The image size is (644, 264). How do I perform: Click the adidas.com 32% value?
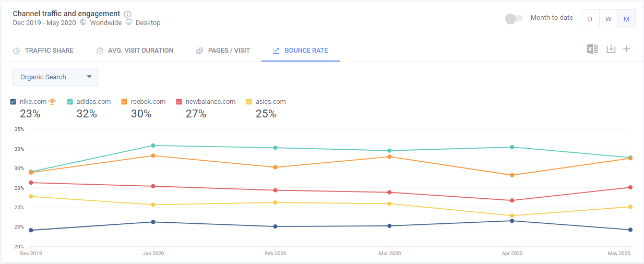click(x=87, y=113)
